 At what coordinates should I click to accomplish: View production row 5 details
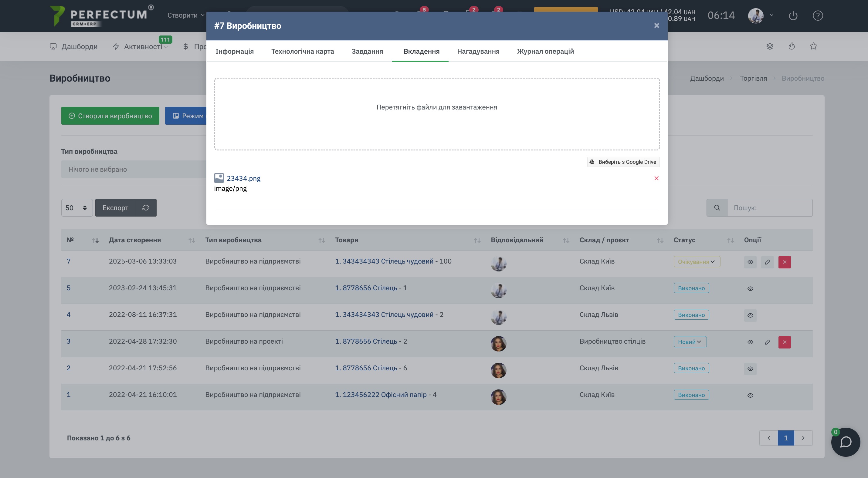click(750, 288)
